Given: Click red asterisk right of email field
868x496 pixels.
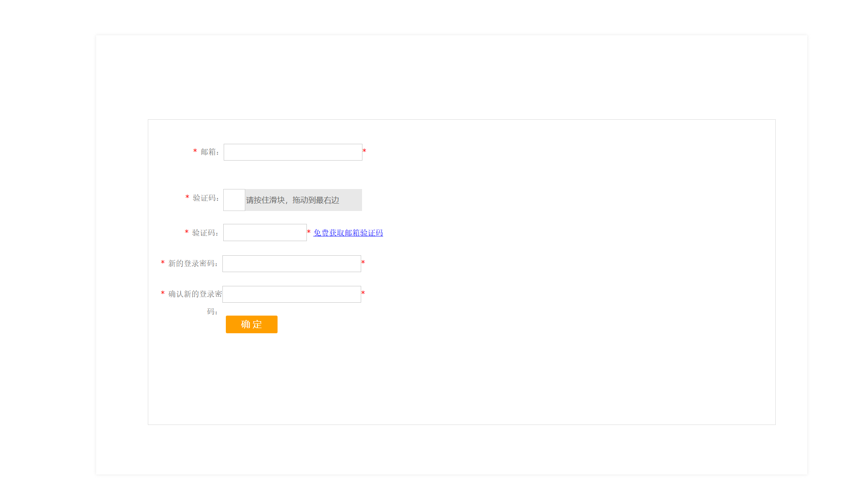Looking at the screenshot, I should (364, 151).
